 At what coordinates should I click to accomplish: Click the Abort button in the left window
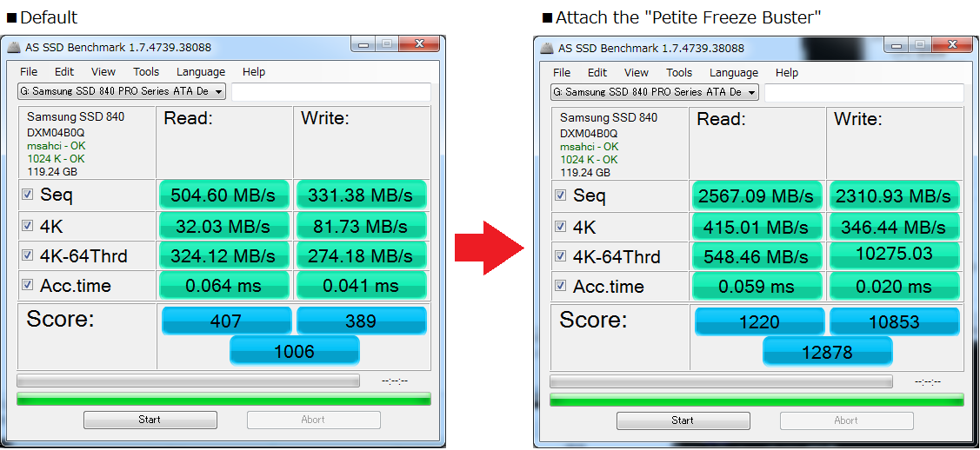click(x=313, y=420)
